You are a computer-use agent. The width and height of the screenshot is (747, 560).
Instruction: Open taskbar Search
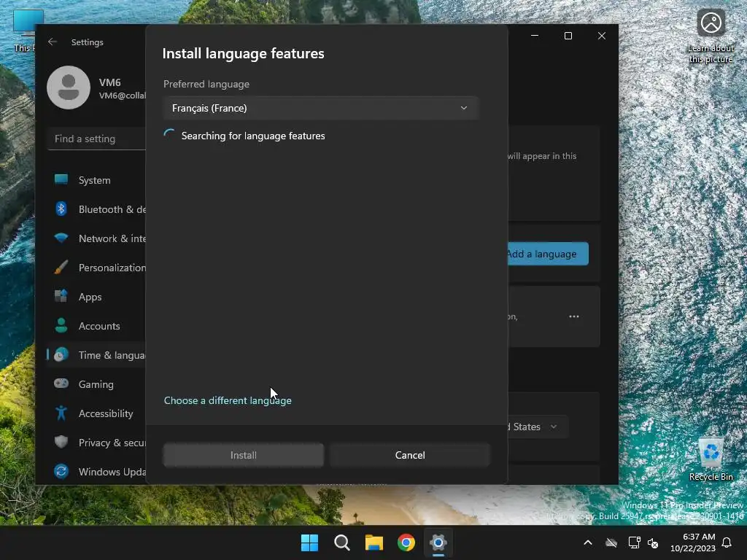coord(342,542)
